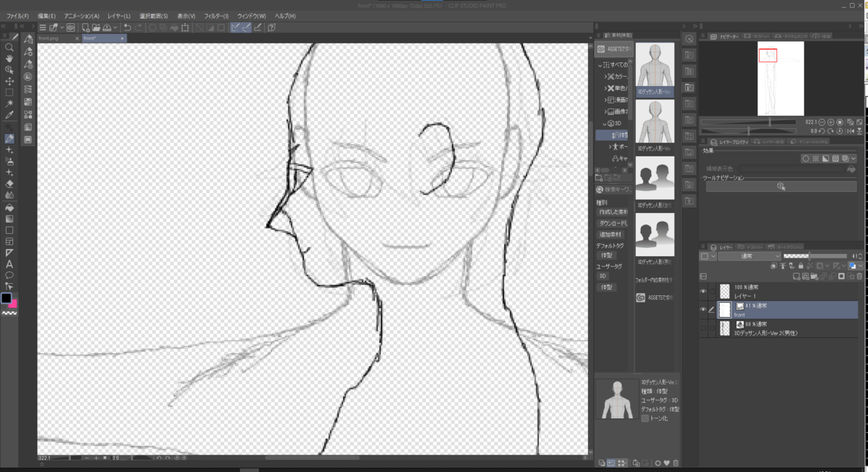Click the delete layer trash icon
Viewport: 868px width, 472px height.
[859, 277]
